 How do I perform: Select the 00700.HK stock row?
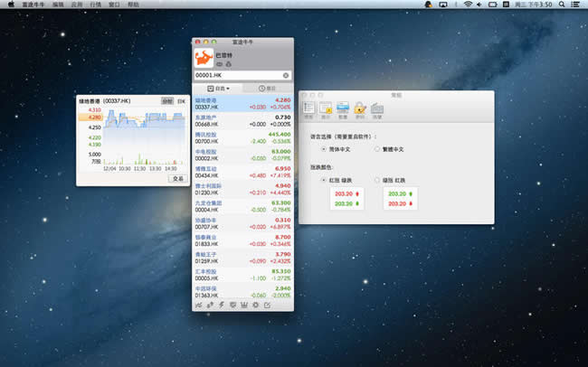coord(242,138)
